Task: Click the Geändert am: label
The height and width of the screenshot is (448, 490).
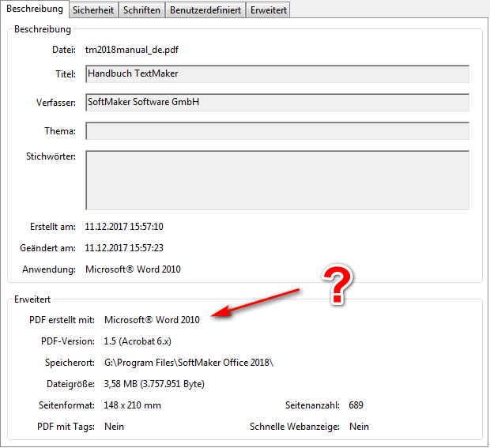Action: point(47,248)
